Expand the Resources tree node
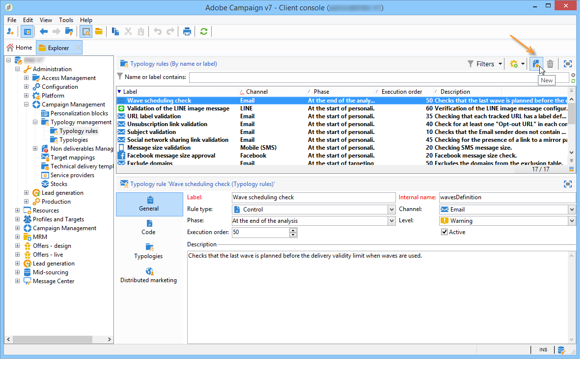 (x=17, y=210)
